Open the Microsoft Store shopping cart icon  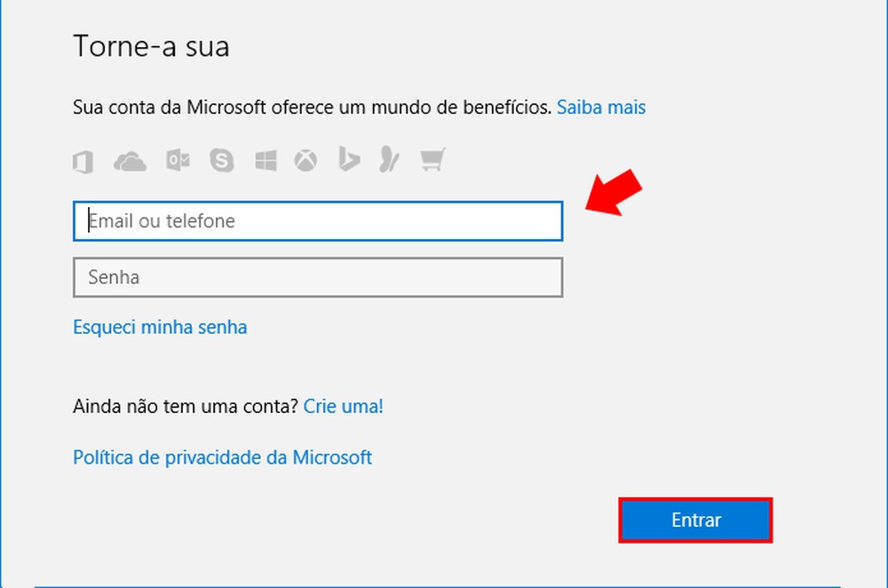point(432,162)
